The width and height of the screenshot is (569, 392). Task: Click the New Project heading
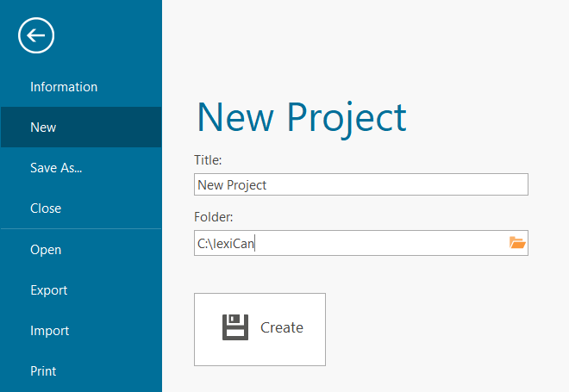302,117
